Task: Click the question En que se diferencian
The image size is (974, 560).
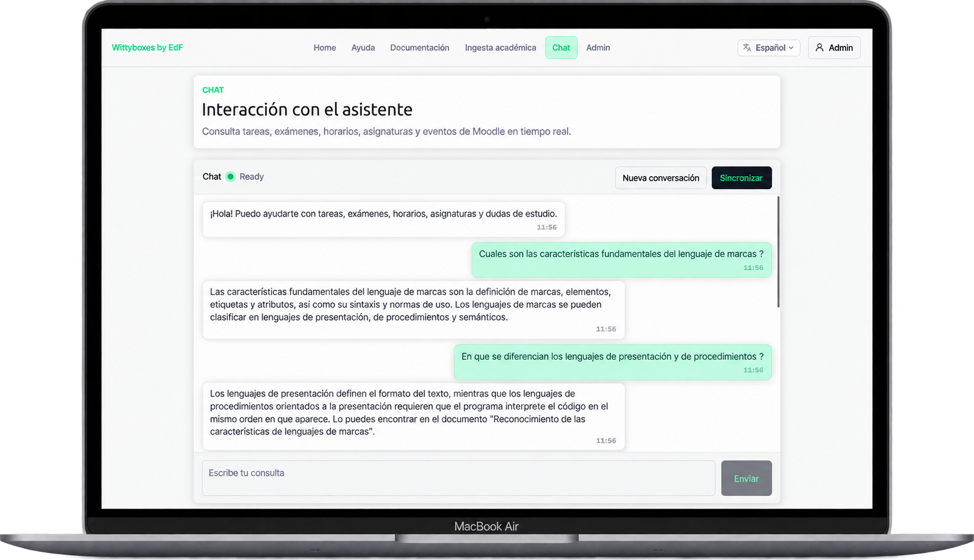Action: pos(612,362)
